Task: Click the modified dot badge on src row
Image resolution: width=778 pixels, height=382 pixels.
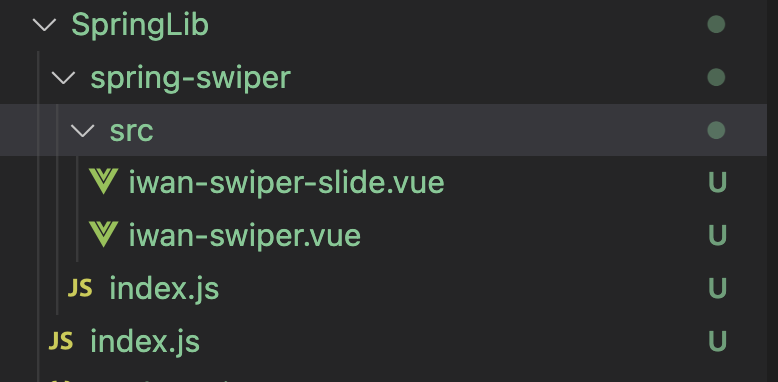Action: coord(716,130)
